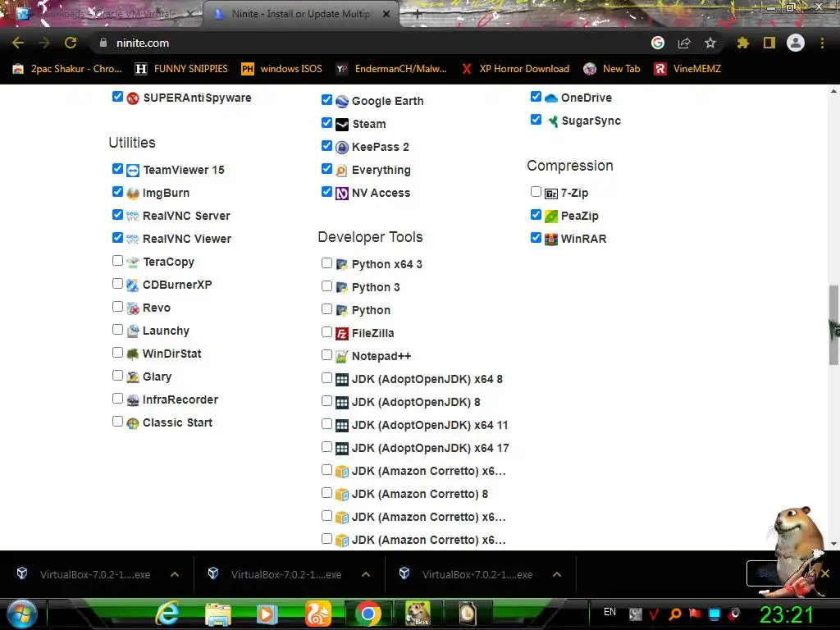The height and width of the screenshot is (630, 840).
Task: Open Windows Start orb
Action: point(22,614)
